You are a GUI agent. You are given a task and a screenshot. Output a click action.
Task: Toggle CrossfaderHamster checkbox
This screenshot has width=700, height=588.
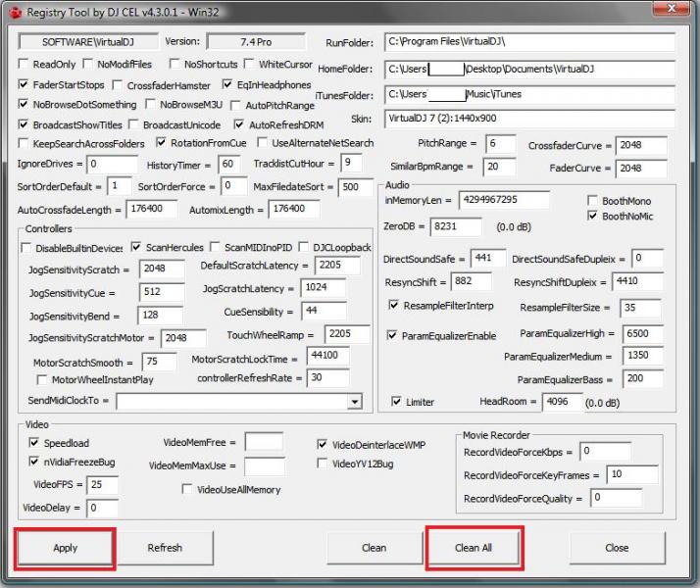pyautogui.click(x=118, y=84)
